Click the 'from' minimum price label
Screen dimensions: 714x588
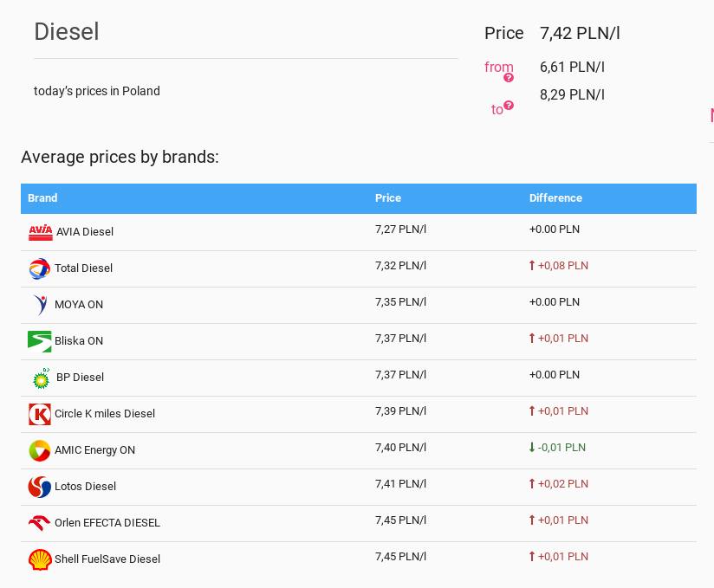[x=497, y=67]
